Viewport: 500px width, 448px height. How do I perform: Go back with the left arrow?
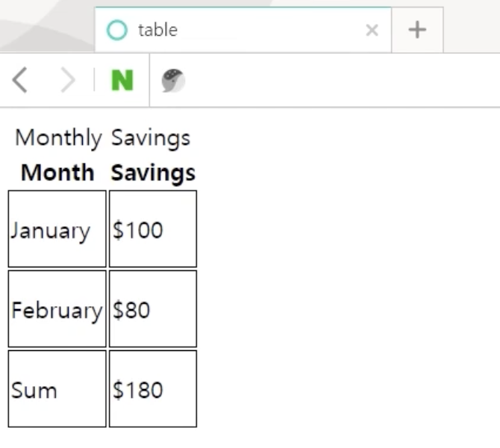(x=20, y=80)
